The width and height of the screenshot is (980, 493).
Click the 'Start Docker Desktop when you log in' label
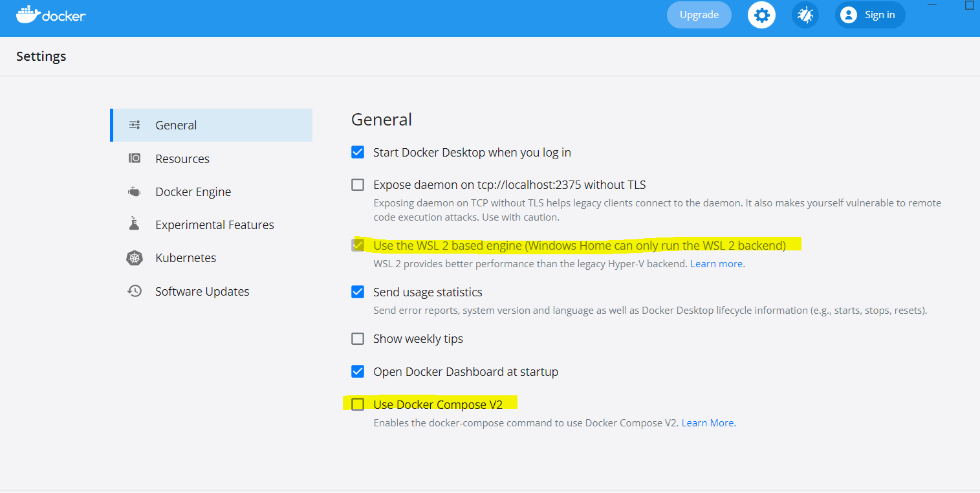pos(472,153)
